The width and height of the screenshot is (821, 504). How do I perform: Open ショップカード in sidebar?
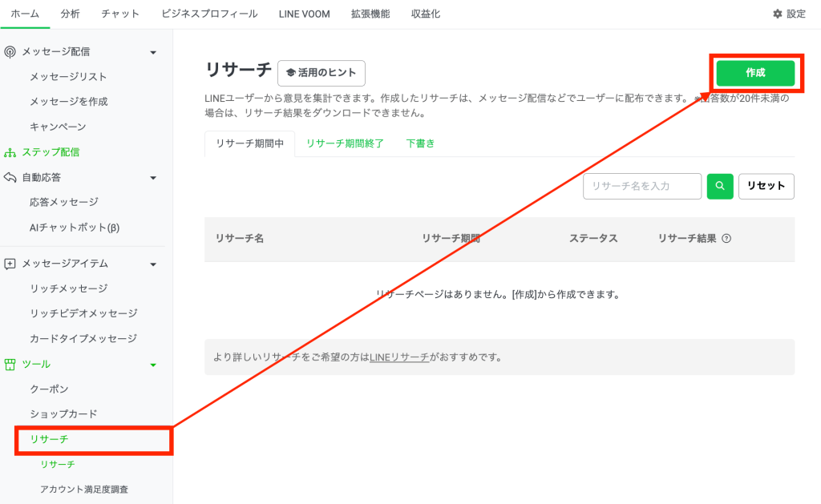(63, 414)
